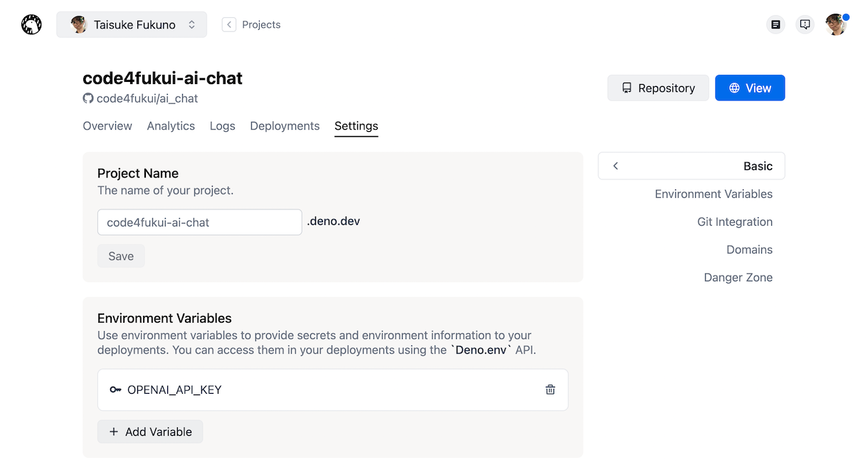868x470 pixels.
Task: Open the GitHub repository link icon
Action: 87,98
